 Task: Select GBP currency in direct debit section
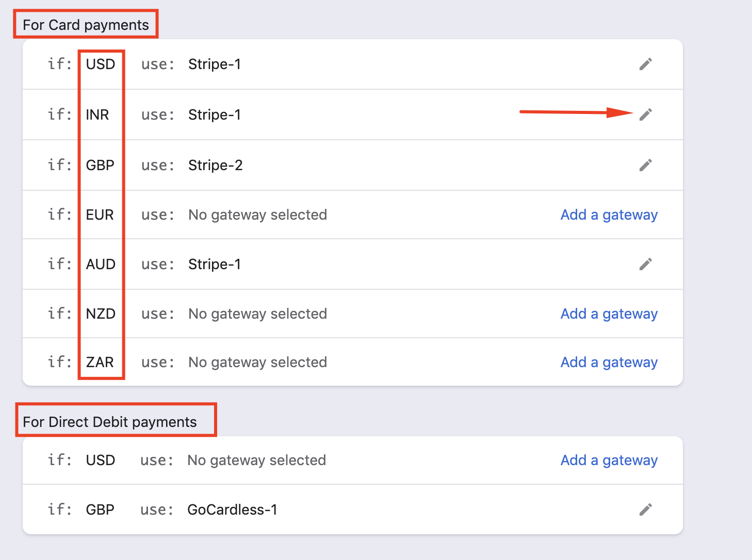100,509
